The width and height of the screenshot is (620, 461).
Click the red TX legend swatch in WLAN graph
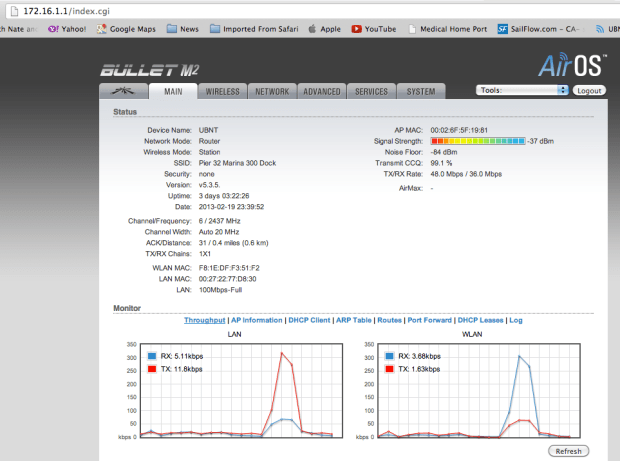pyautogui.click(x=389, y=369)
